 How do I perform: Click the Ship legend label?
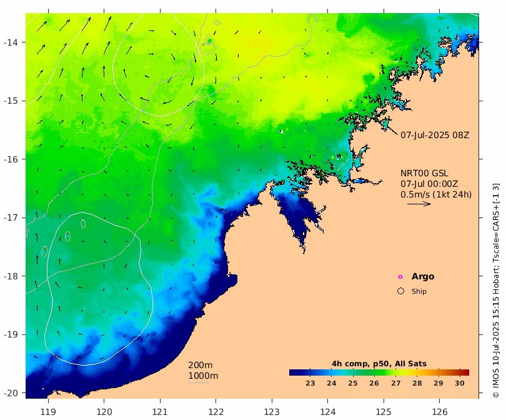(x=419, y=291)
